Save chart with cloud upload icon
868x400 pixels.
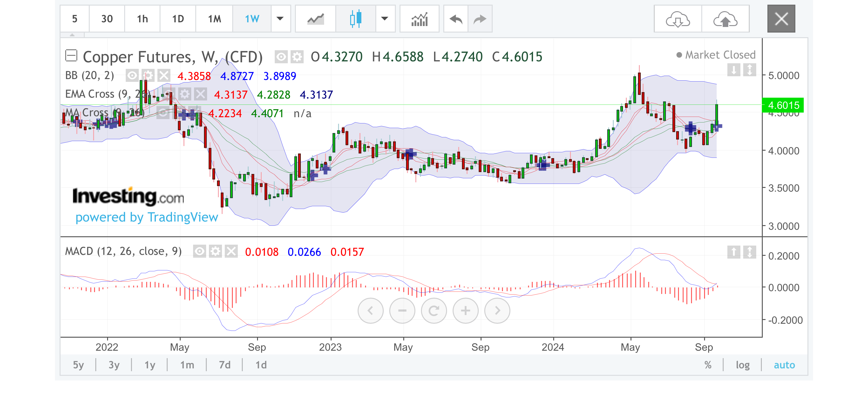click(725, 19)
